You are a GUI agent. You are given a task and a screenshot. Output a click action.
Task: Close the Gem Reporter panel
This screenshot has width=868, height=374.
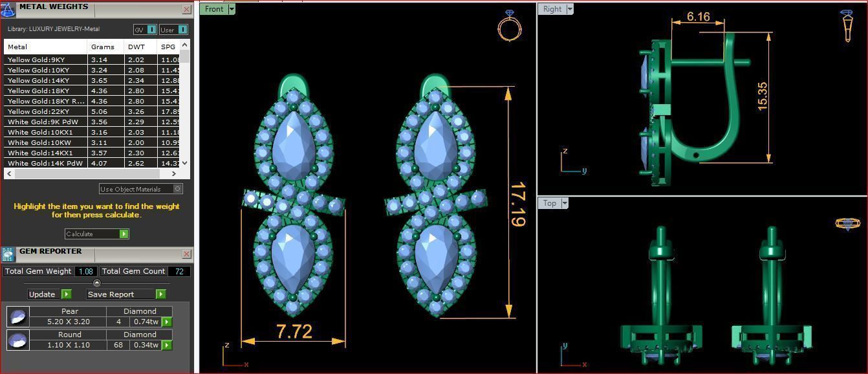pos(186,254)
